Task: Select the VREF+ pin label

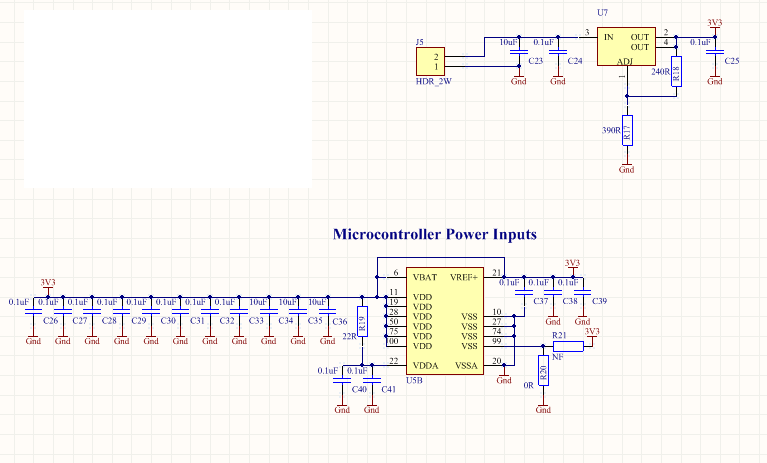Action: pos(464,277)
